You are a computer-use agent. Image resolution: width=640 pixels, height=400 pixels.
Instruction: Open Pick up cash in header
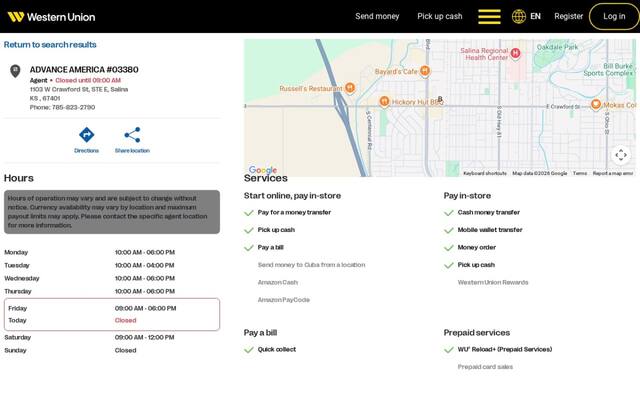pyautogui.click(x=440, y=16)
